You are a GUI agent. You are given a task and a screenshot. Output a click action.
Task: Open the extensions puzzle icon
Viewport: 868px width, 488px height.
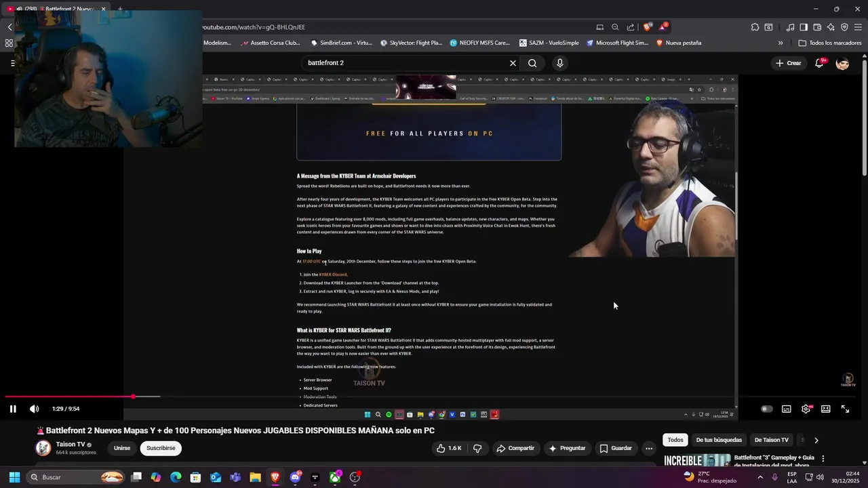755,27
